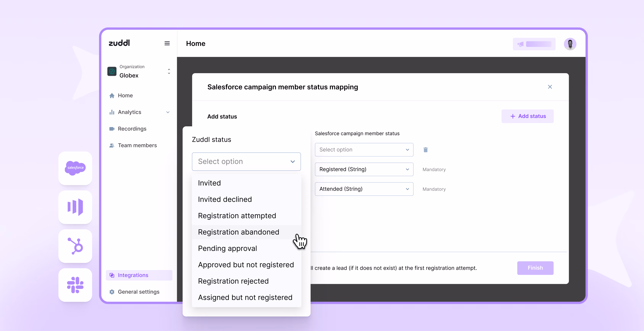Click the Recordings camera icon
The width and height of the screenshot is (644, 331).
coord(112,129)
